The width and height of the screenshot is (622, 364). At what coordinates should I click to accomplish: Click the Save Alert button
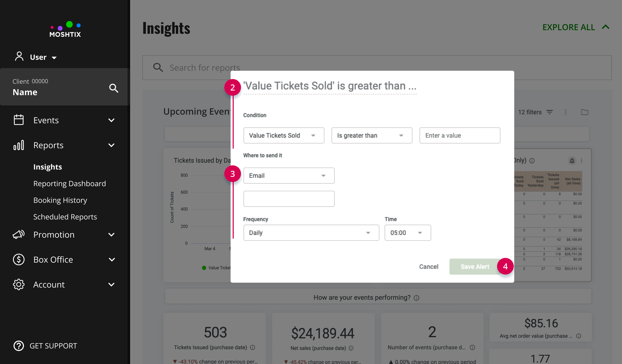pos(475,266)
